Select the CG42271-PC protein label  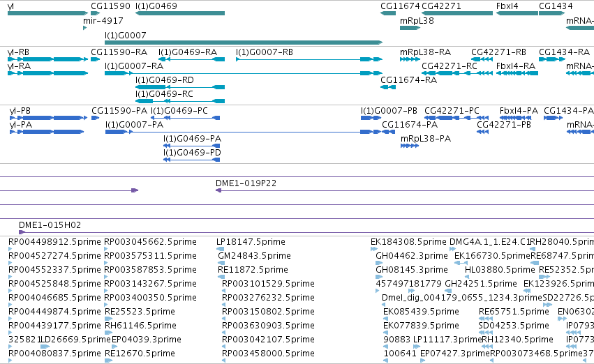click(x=452, y=111)
